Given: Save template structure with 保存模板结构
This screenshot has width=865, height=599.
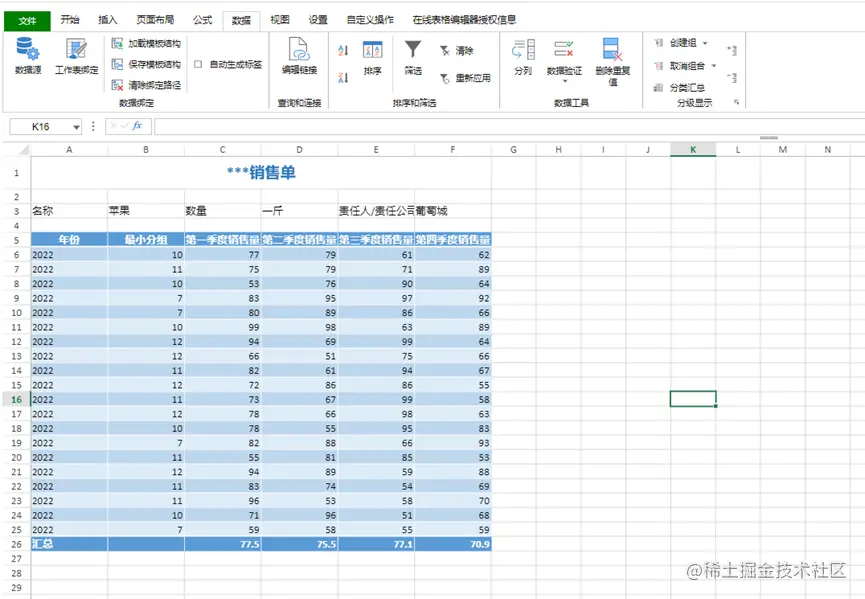Looking at the screenshot, I should coord(146,64).
